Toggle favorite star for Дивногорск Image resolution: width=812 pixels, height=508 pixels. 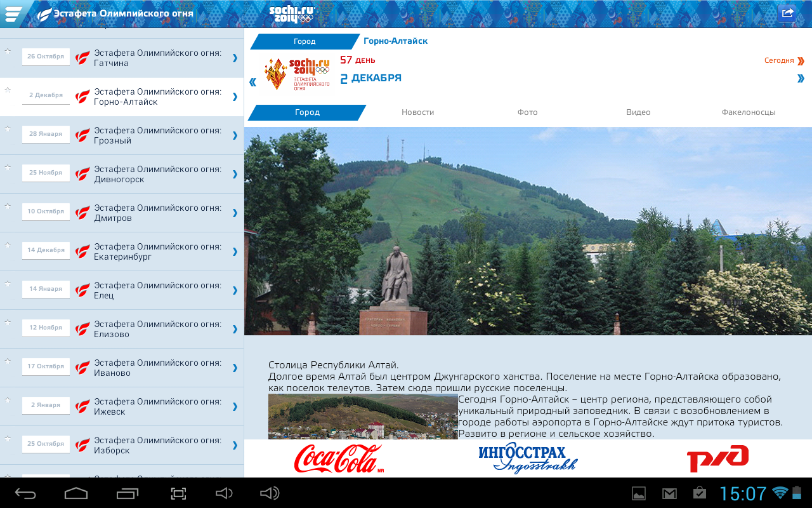click(8, 168)
